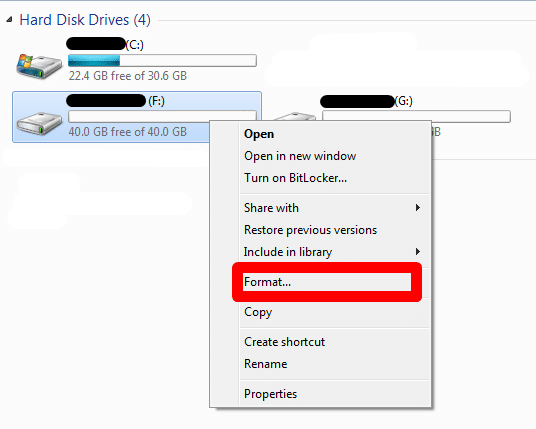Select Open in the context menu
The image size is (536, 429).
(259, 134)
